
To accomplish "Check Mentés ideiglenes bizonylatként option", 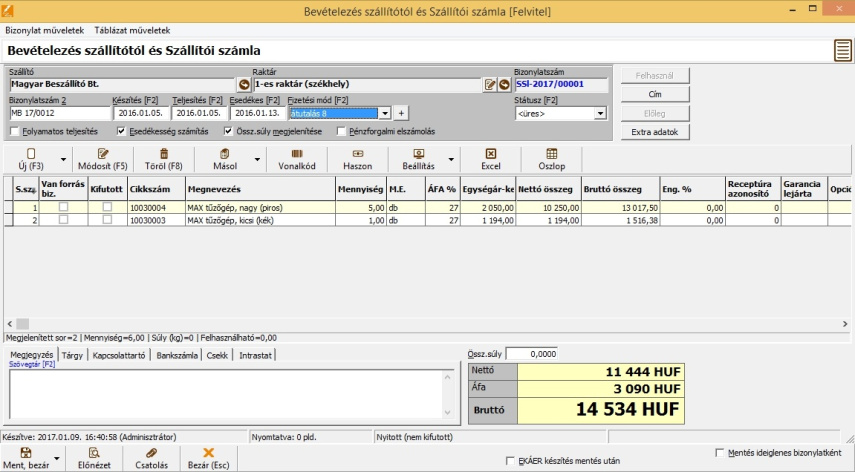I will tap(721, 453).
